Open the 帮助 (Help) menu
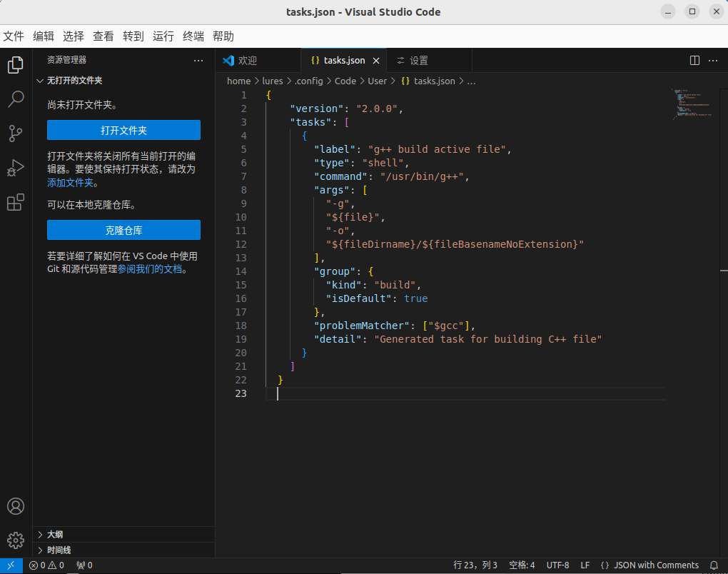The image size is (728, 574). [223, 36]
